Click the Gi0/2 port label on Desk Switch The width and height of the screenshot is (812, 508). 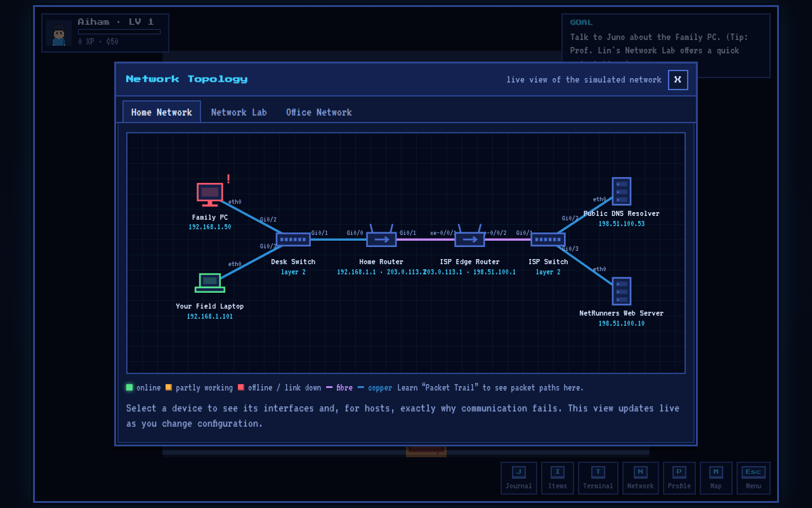click(268, 220)
